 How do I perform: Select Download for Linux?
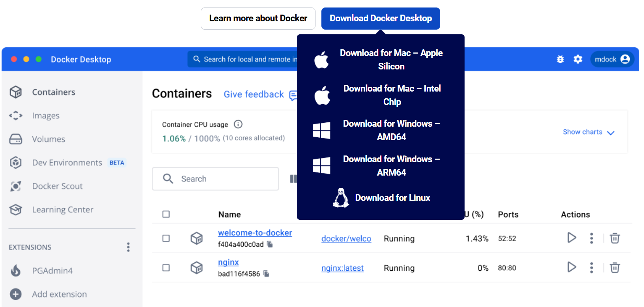tap(393, 198)
